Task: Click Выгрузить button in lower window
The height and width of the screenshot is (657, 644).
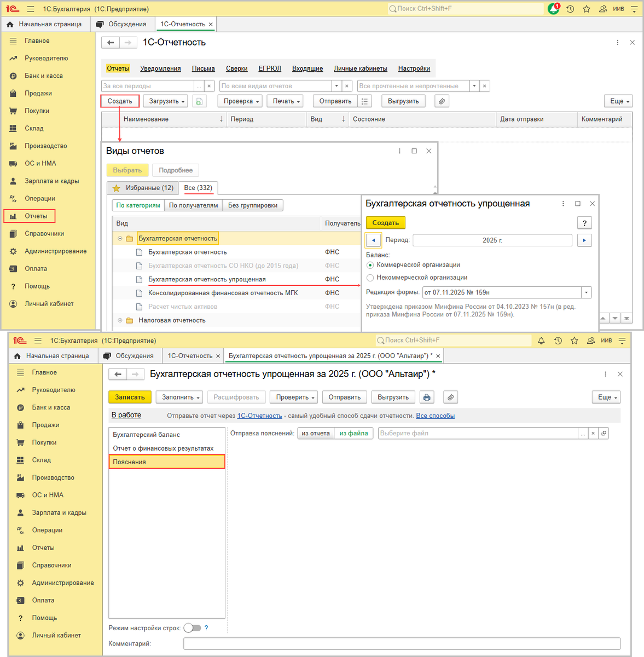Action: pos(393,397)
